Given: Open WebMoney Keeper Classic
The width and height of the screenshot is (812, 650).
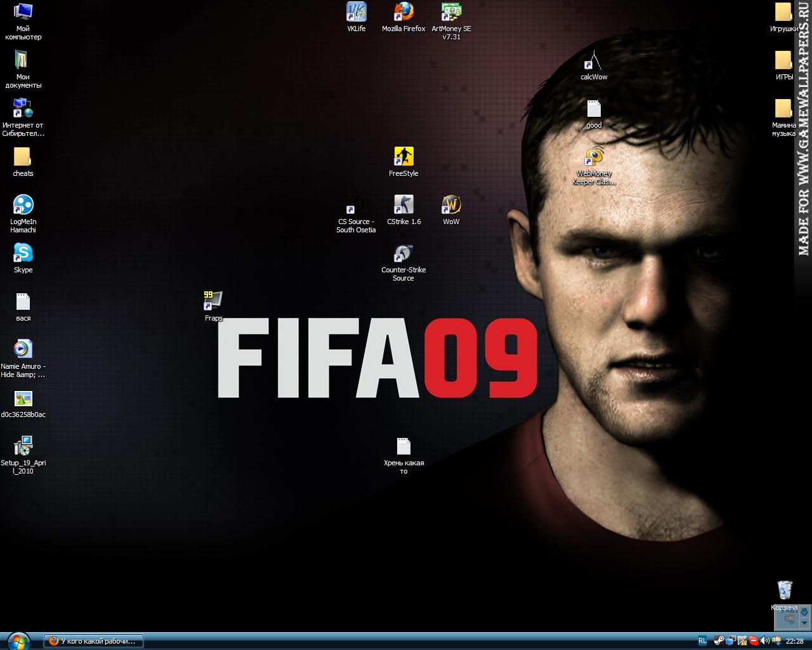Looking at the screenshot, I should coord(594,159).
